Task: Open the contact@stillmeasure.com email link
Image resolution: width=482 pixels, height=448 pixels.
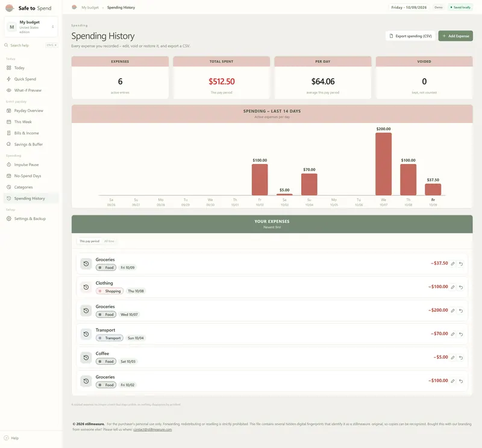Action: 152,429
